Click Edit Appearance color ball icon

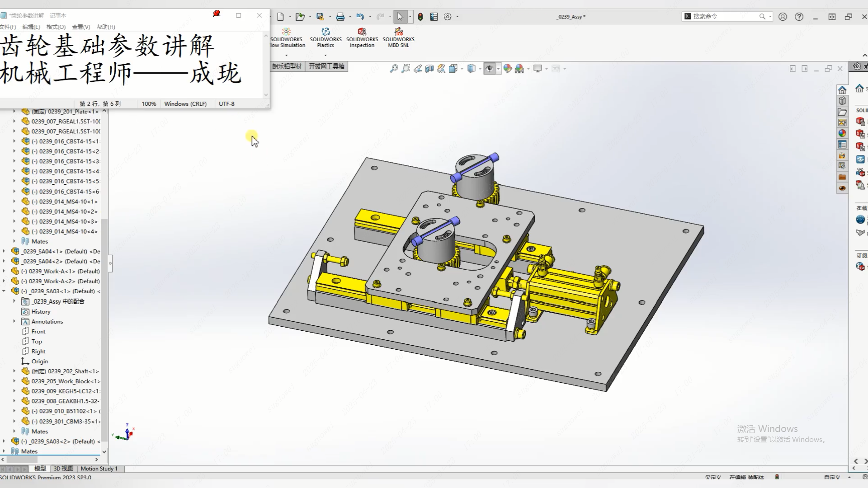point(508,69)
